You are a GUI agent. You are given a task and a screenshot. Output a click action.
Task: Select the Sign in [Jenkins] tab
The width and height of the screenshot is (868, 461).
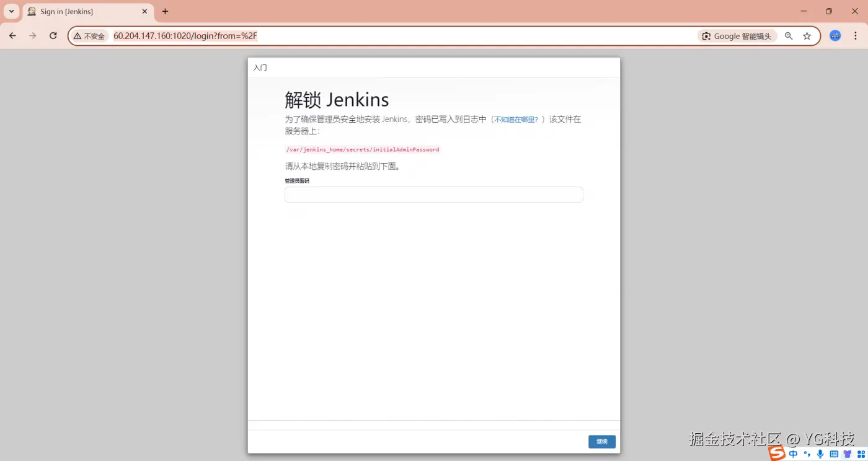click(88, 12)
